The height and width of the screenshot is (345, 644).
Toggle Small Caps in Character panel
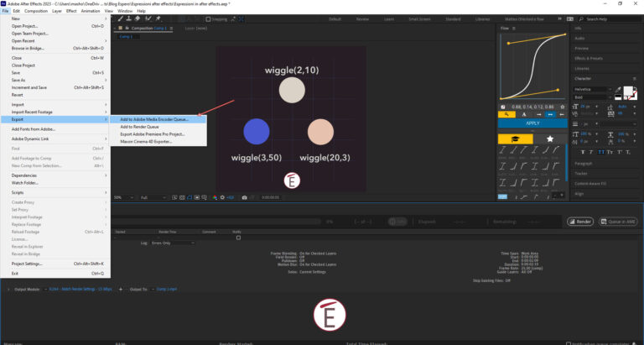610,152
